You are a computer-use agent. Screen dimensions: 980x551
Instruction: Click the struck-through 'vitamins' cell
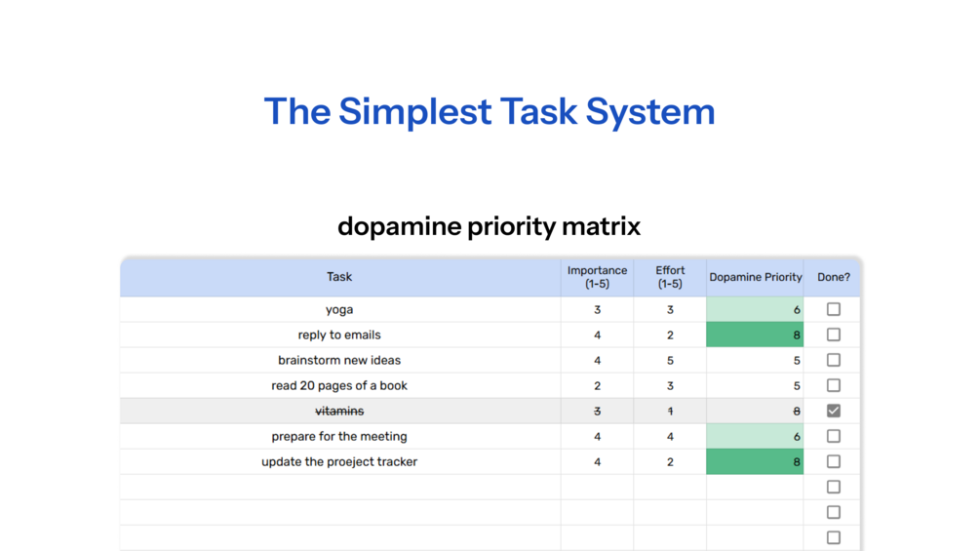[x=340, y=412]
